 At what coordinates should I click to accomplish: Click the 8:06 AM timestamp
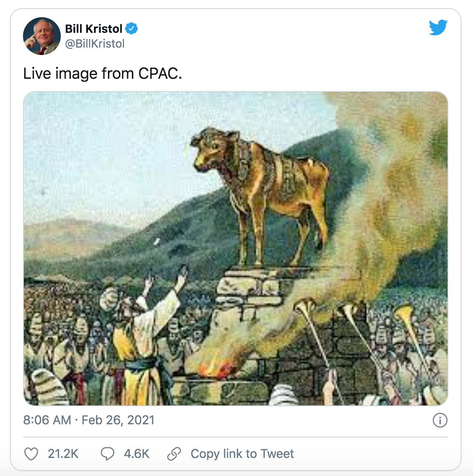coord(46,420)
